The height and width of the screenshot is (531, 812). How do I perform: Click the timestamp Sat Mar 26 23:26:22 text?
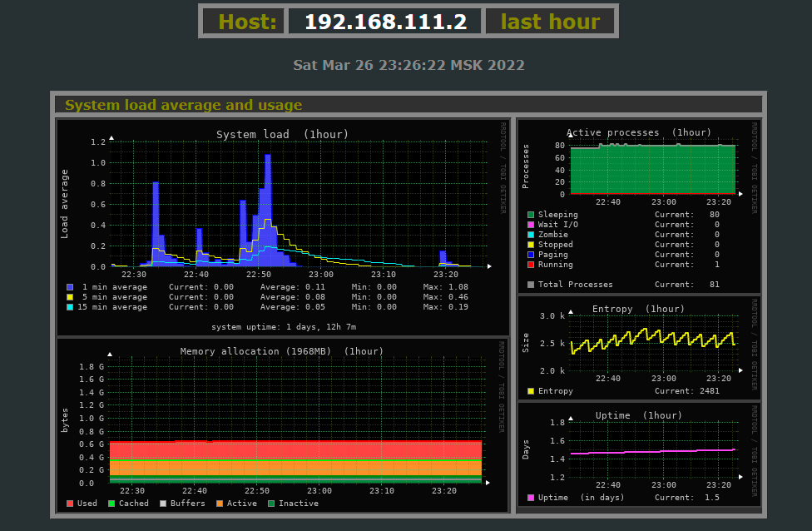(408, 65)
